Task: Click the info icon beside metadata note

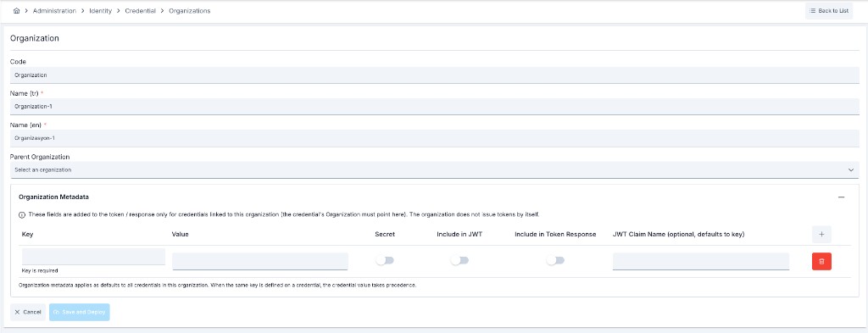Action: pos(22,214)
